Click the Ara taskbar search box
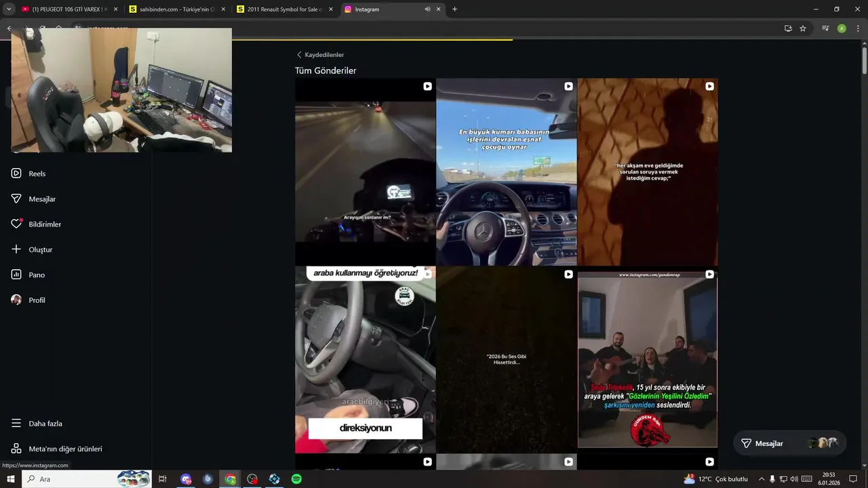 pyautogui.click(x=87, y=479)
